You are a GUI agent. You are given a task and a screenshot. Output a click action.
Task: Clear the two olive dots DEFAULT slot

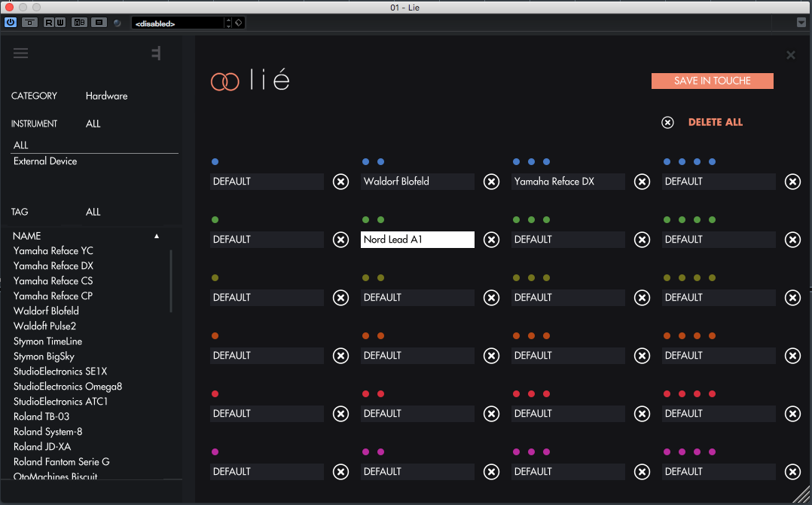[x=491, y=298]
